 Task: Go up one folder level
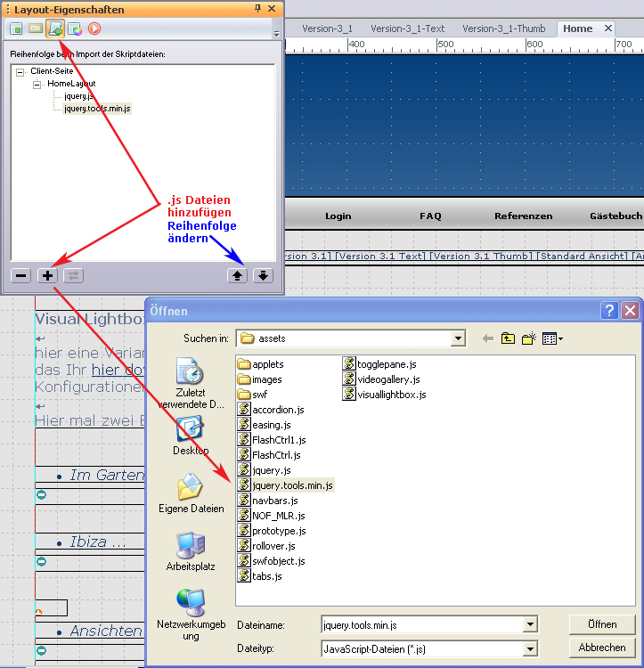point(508,338)
